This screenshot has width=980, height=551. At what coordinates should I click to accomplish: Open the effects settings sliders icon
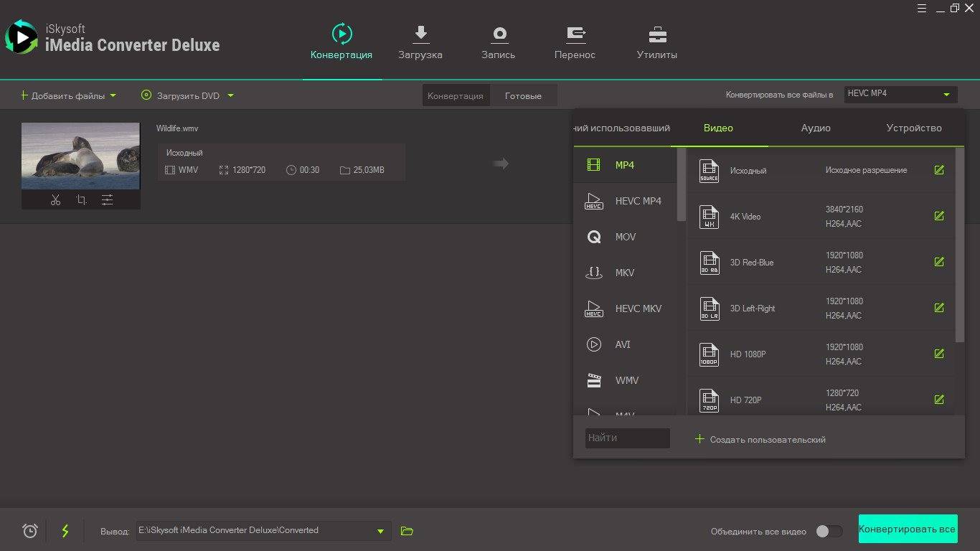pyautogui.click(x=107, y=200)
